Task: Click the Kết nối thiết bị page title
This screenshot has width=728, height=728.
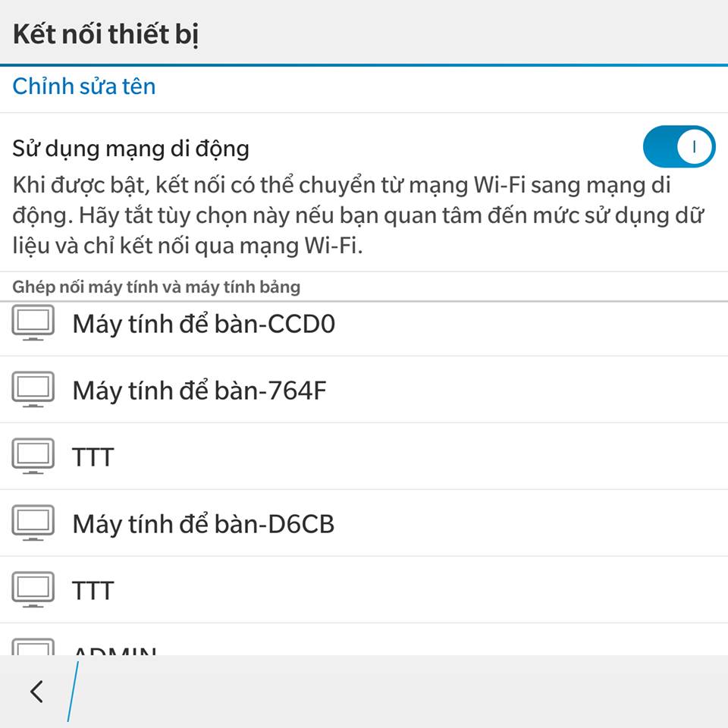Action: click(106, 34)
